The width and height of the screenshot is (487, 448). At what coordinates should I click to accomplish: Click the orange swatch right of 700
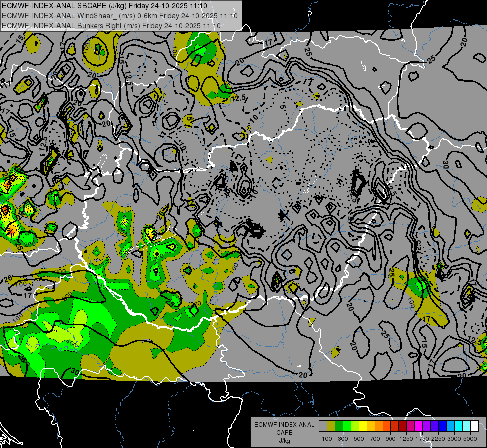click(379, 426)
